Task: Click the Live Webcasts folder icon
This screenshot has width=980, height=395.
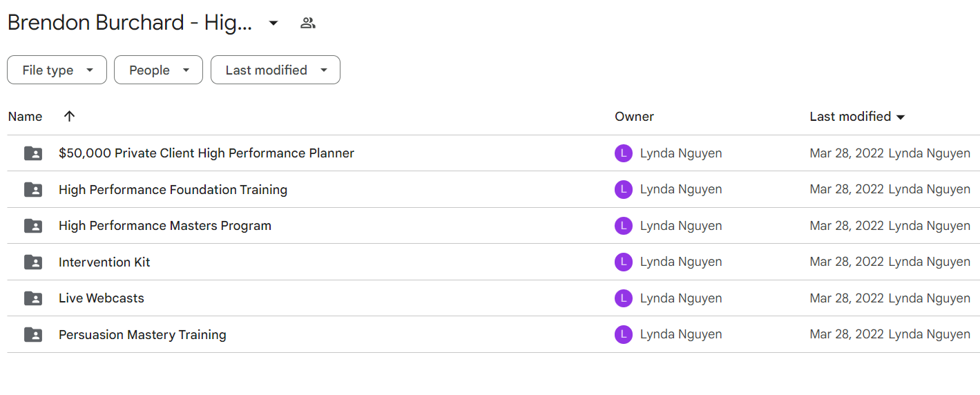Action: pos(33,298)
